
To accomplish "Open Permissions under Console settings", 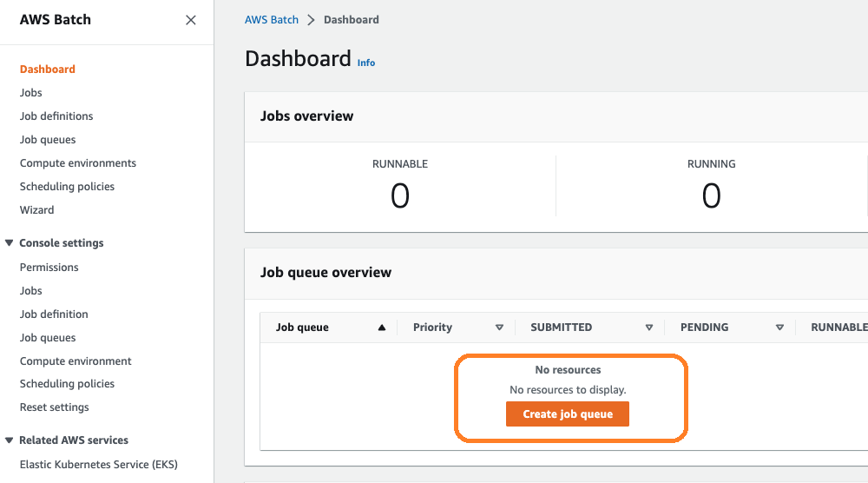I will tap(49, 267).
